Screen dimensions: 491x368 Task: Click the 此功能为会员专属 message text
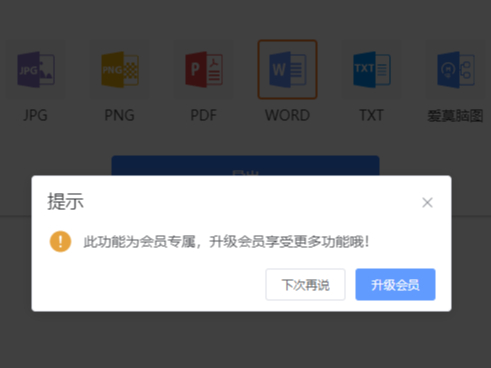coord(139,242)
